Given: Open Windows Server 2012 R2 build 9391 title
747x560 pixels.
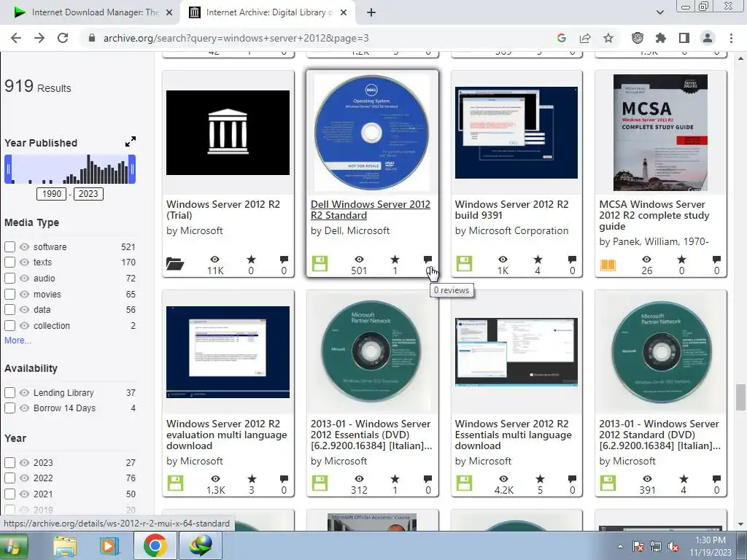Looking at the screenshot, I should pyautogui.click(x=511, y=209).
